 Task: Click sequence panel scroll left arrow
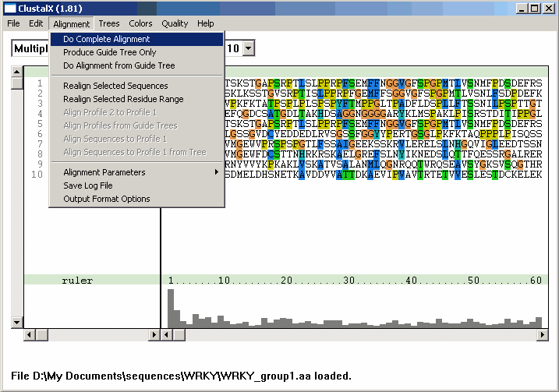167,335
